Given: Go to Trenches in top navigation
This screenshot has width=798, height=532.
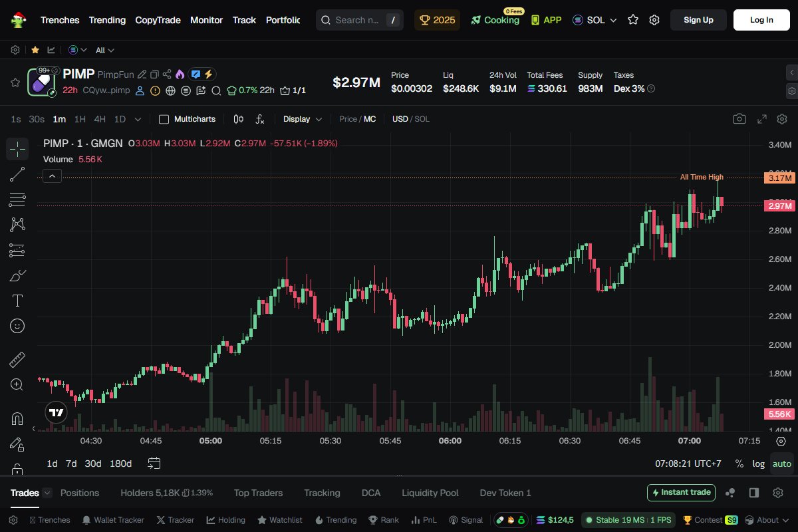Looking at the screenshot, I should (x=60, y=20).
